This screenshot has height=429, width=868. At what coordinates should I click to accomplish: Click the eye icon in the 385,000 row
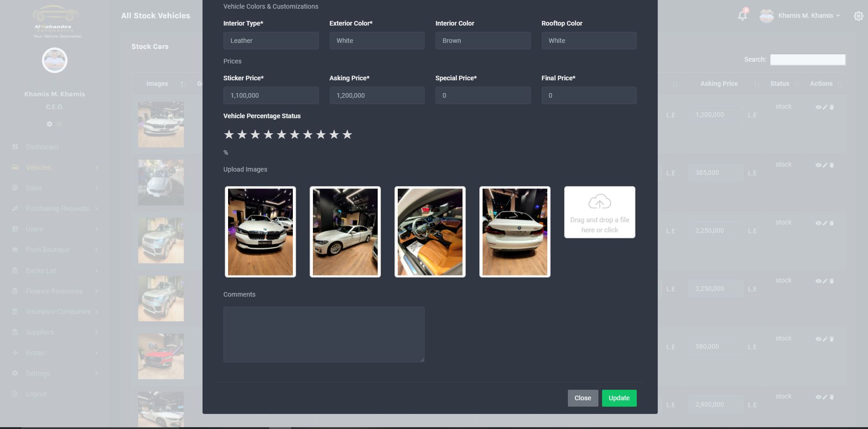[818, 165]
